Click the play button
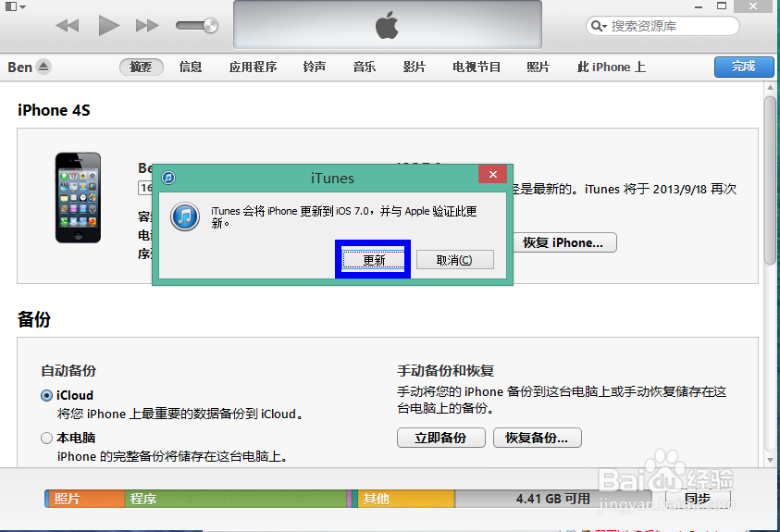The image size is (780, 532). click(x=108, y=25)
